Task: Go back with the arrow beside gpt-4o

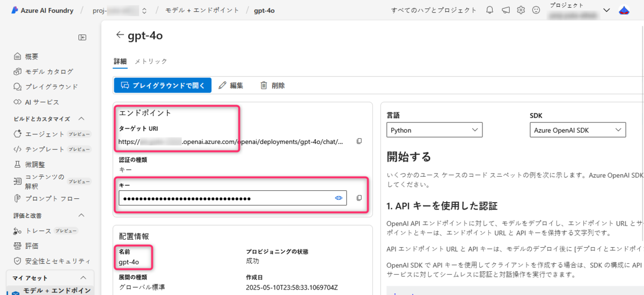Action: pos(120,35)
